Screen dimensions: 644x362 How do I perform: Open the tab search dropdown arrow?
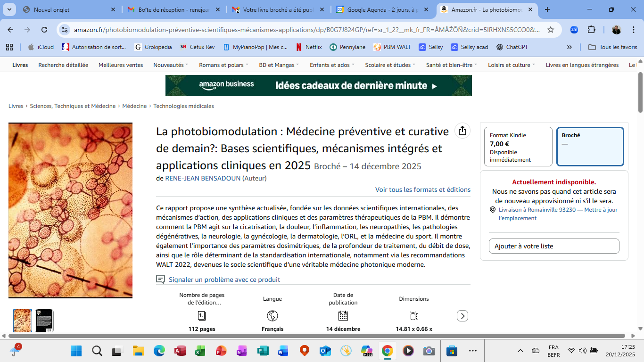pos(10,9)
